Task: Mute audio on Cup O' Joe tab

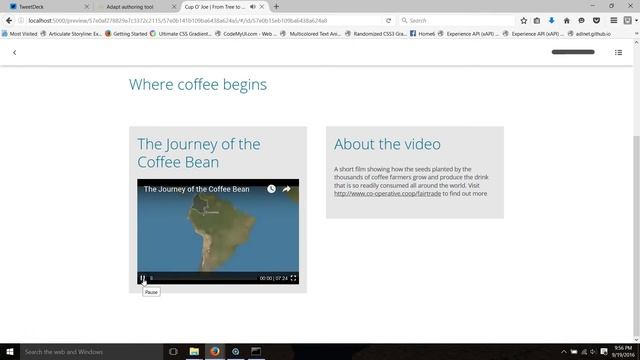Action: click(253, 7)
